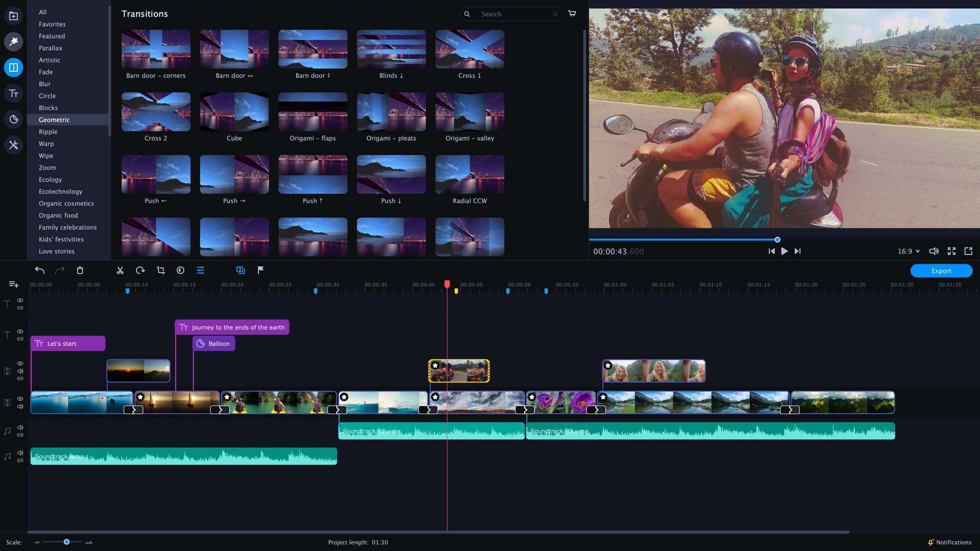Toggle linking on the video track
Screen dimensions: 980x551
pos(20,379)
